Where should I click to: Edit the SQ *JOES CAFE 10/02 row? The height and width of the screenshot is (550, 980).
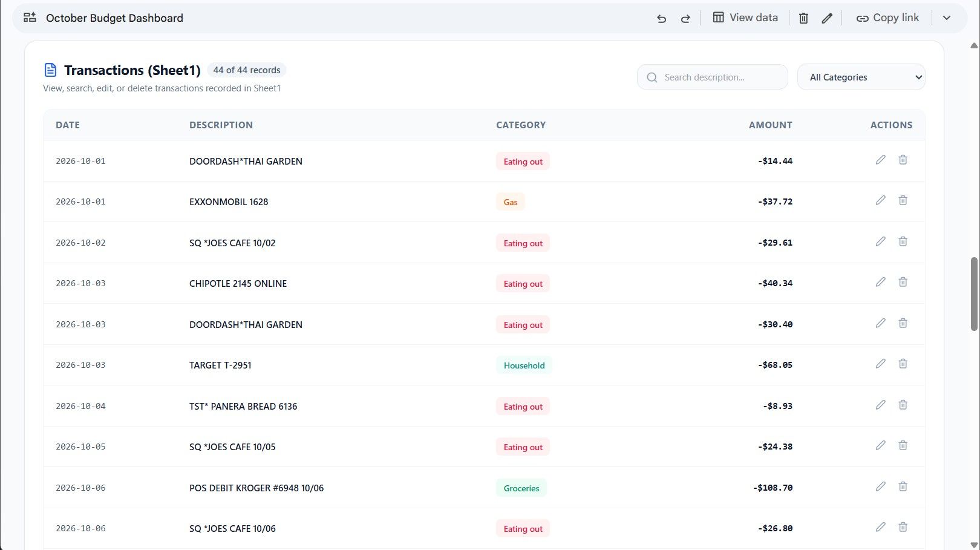click(880, 241)
